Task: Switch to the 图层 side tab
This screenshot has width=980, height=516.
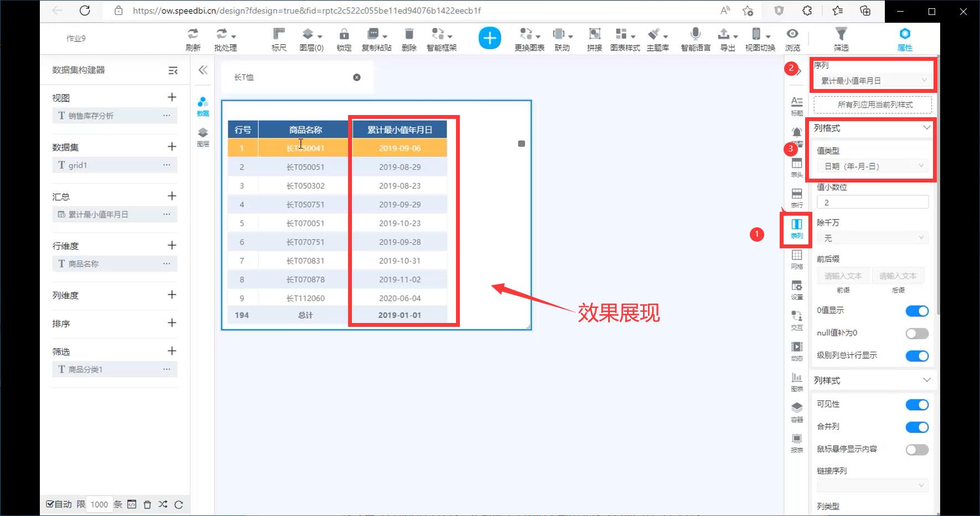Action: click(x=203, y=136)
